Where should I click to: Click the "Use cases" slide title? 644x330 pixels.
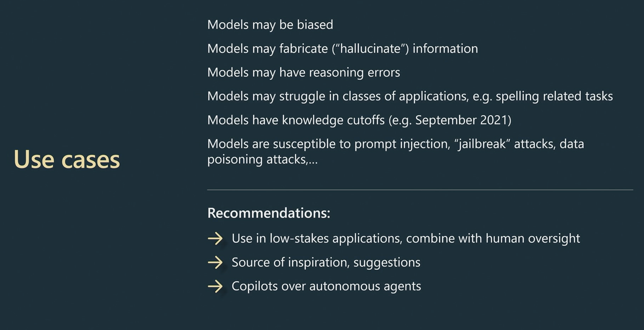67,159
